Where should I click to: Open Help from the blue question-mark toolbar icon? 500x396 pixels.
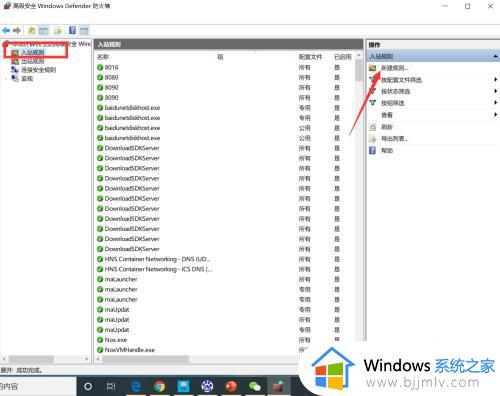72,30
